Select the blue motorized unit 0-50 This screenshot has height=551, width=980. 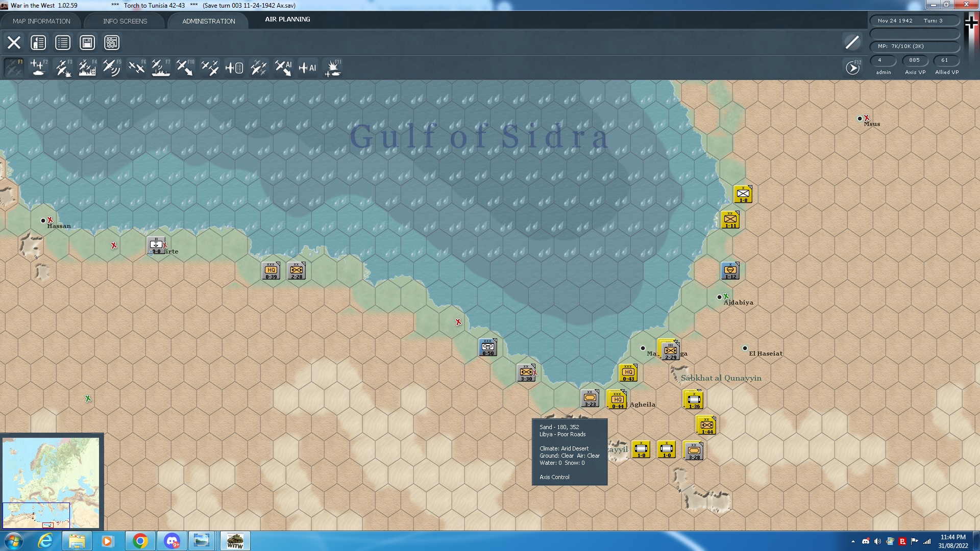(488, 347)
